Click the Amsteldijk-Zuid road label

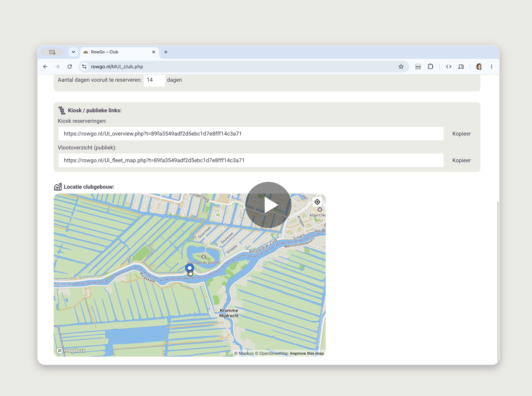click(263, 246)
